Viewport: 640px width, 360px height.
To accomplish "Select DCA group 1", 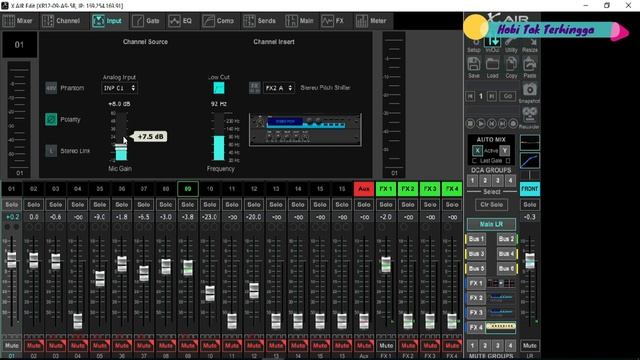I will 472,180.
